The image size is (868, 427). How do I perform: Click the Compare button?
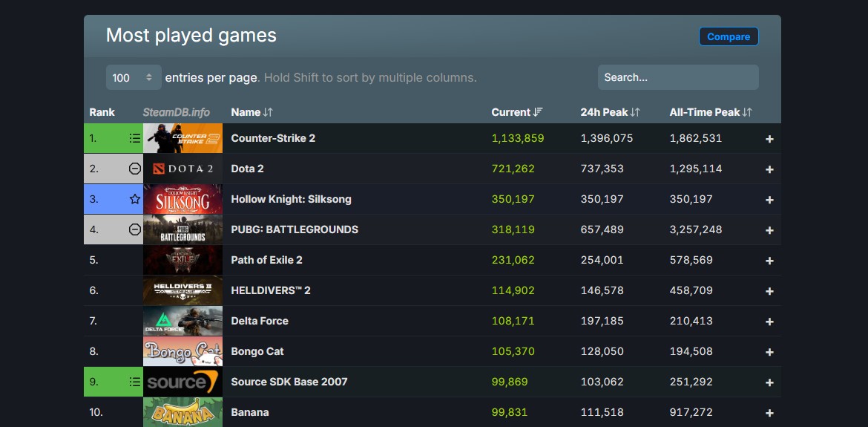729,36
